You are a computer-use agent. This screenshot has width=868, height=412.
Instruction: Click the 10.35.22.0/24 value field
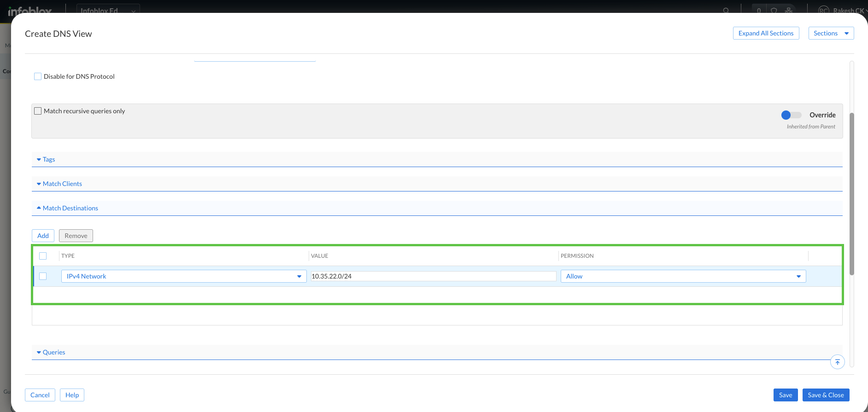pos(433,276)
